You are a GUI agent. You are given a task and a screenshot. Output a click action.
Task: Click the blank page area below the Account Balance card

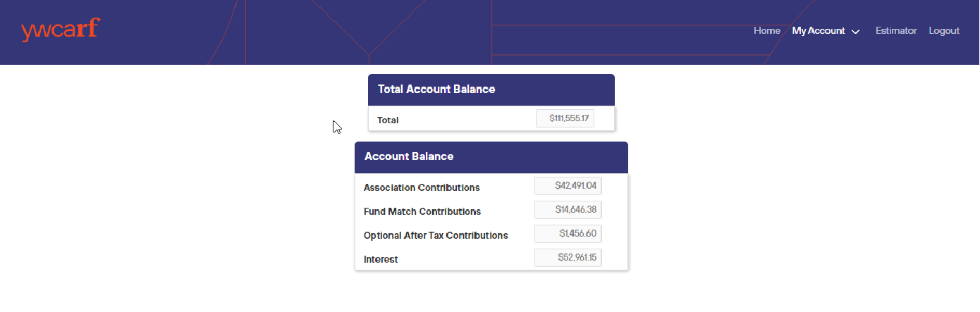point(491,292)
